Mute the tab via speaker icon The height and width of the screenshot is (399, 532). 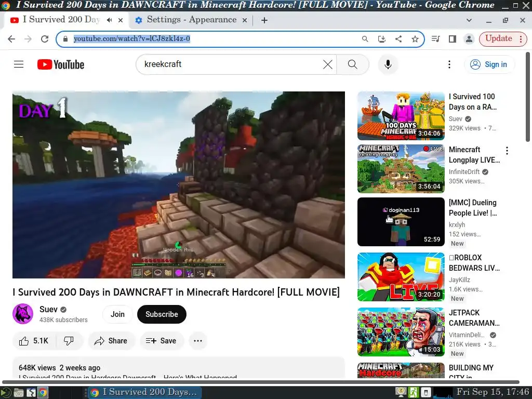pyautogui.click(x=109, y=20)
